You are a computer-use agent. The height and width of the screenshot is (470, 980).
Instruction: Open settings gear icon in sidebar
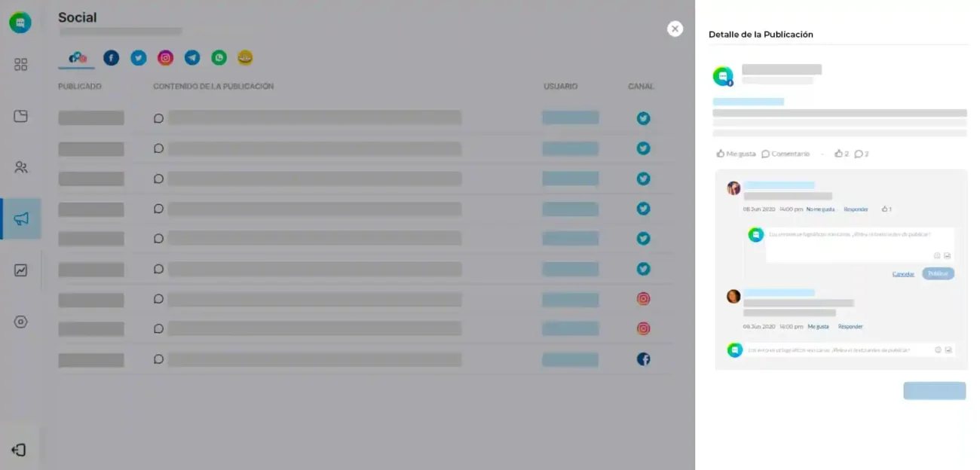pyautogui.click(x=21, y=322)
